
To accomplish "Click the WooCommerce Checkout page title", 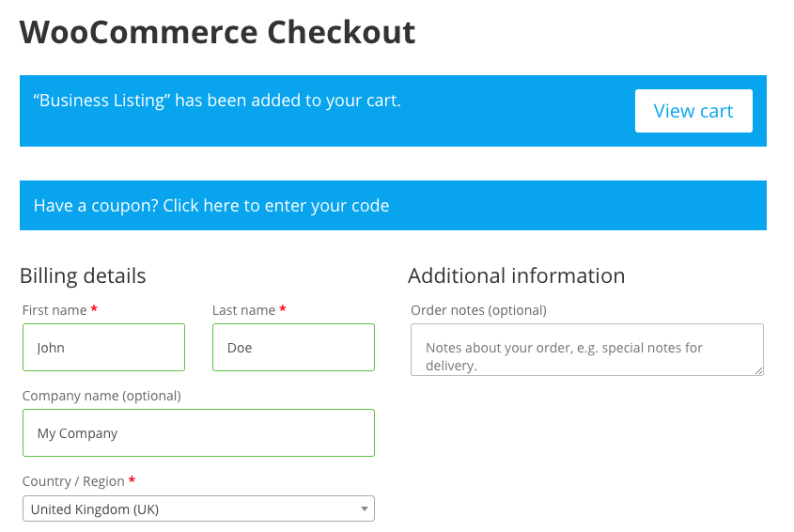I will click(217, 32).
